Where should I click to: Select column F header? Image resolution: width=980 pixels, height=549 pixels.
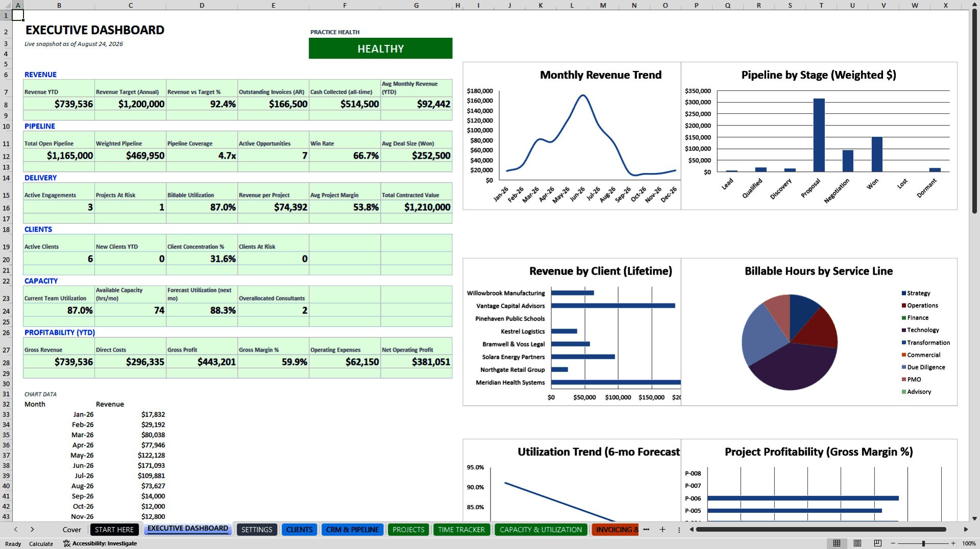[345, 5]
